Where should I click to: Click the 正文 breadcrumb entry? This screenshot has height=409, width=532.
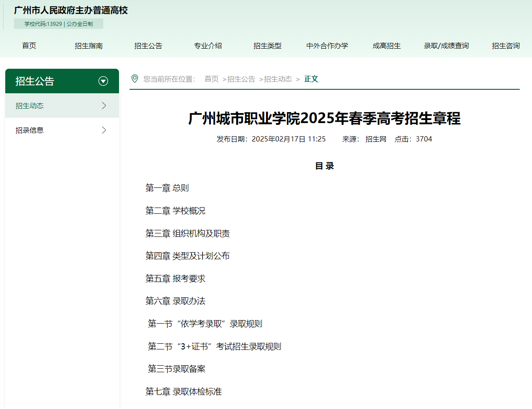tap(311, 79)
